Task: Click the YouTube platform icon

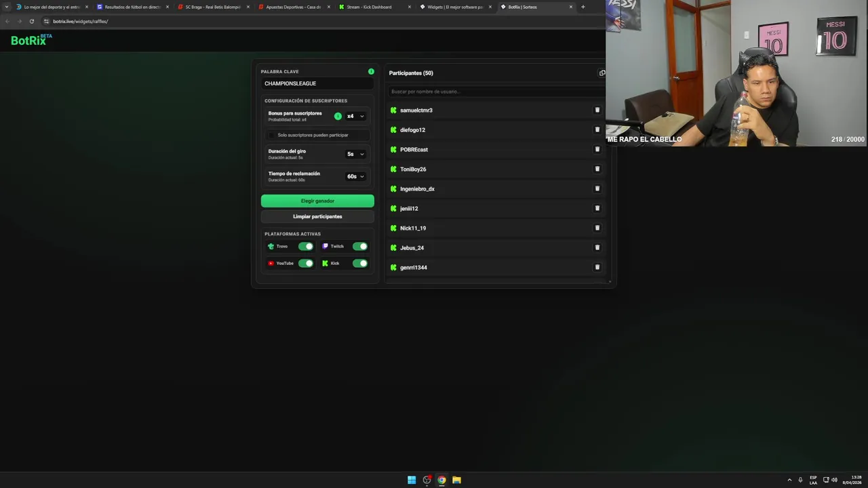Action: (x=271, y=263)
